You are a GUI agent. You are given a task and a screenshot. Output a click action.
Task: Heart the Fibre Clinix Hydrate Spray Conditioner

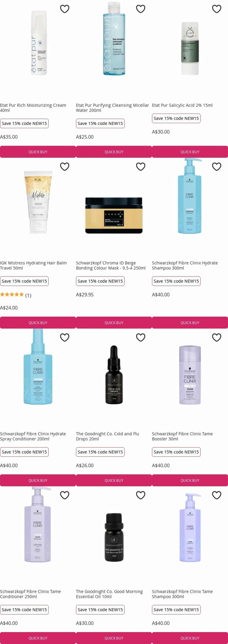pyautogui.click(x=65, y=337)
